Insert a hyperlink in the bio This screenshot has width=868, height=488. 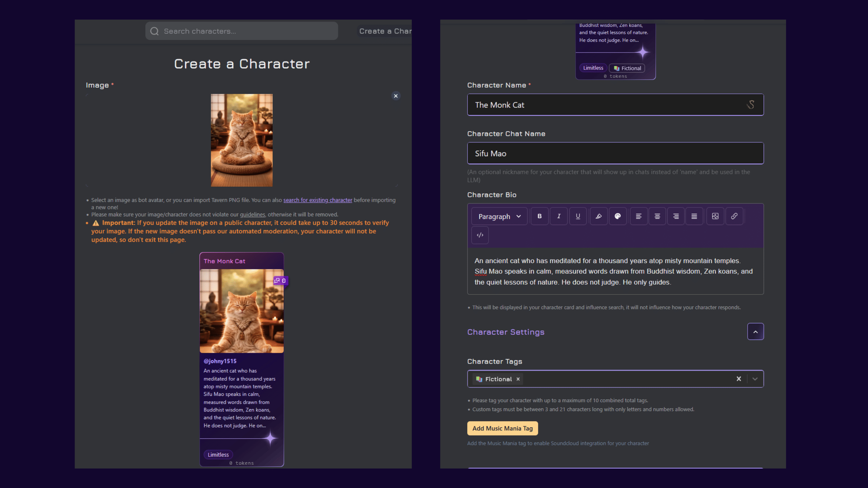click(734, 216)
